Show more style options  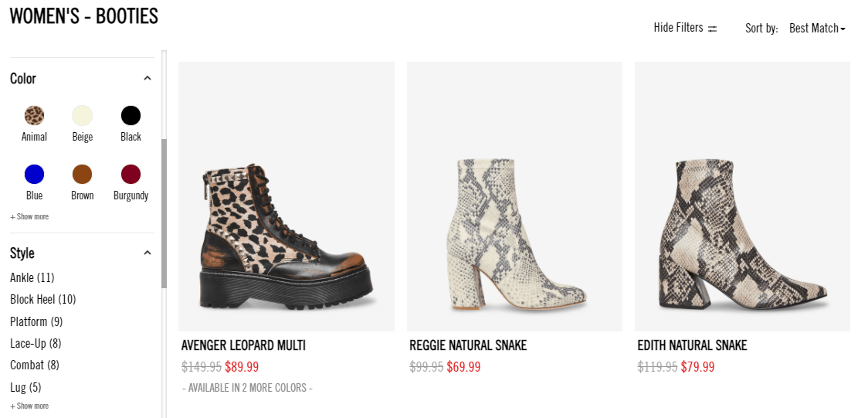pyautogui.click(x=29, y=406)
